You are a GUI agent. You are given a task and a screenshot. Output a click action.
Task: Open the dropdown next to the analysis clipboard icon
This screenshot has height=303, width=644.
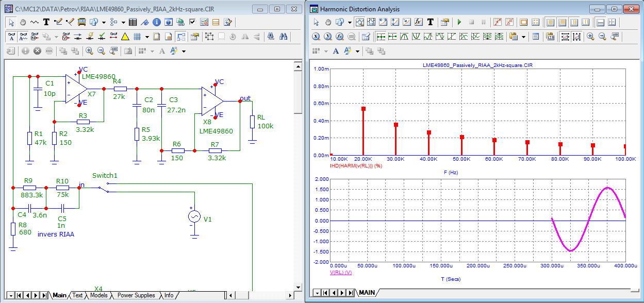[x=524, y=37]
